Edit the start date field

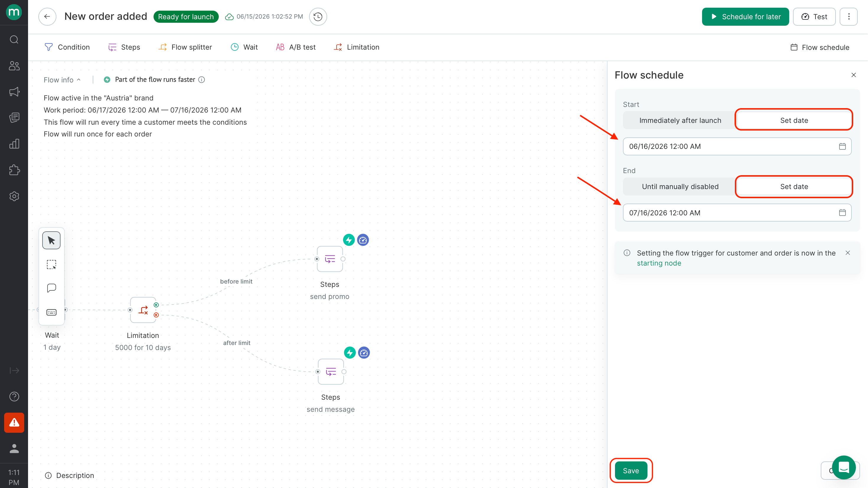737,146
